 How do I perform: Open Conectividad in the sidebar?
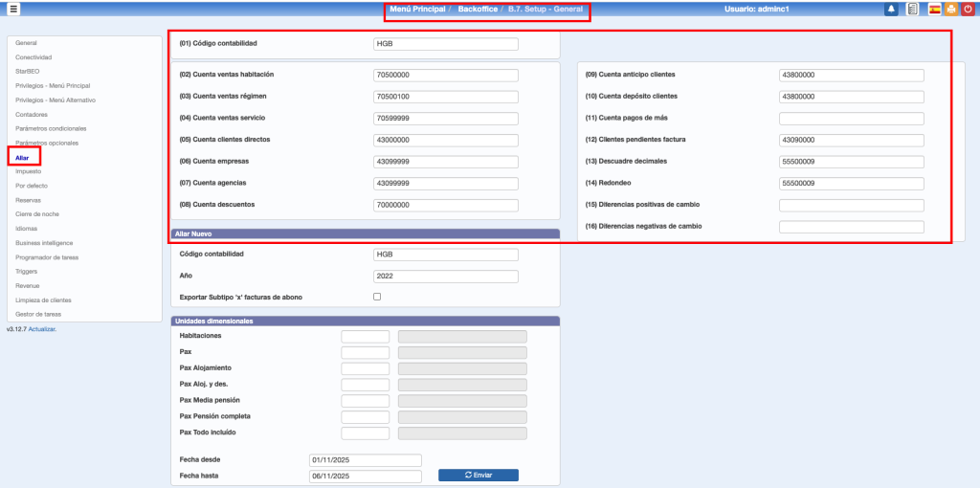coord(33,57)
